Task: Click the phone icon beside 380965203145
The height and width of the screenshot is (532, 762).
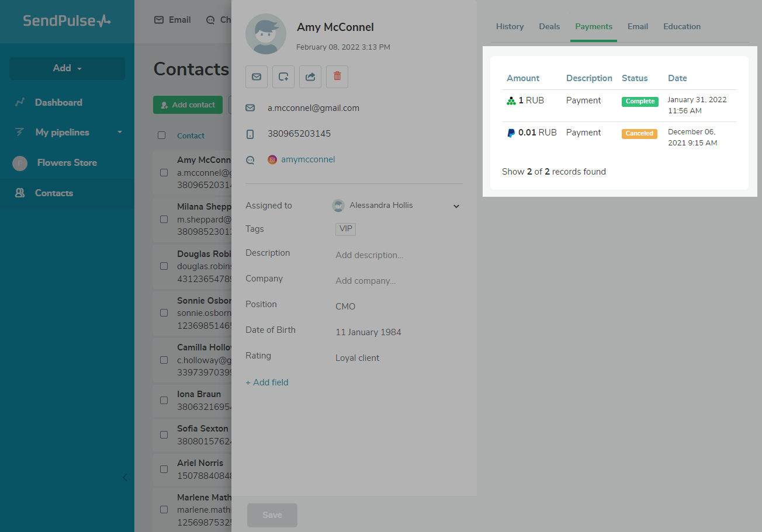Action: click(250, 134)
